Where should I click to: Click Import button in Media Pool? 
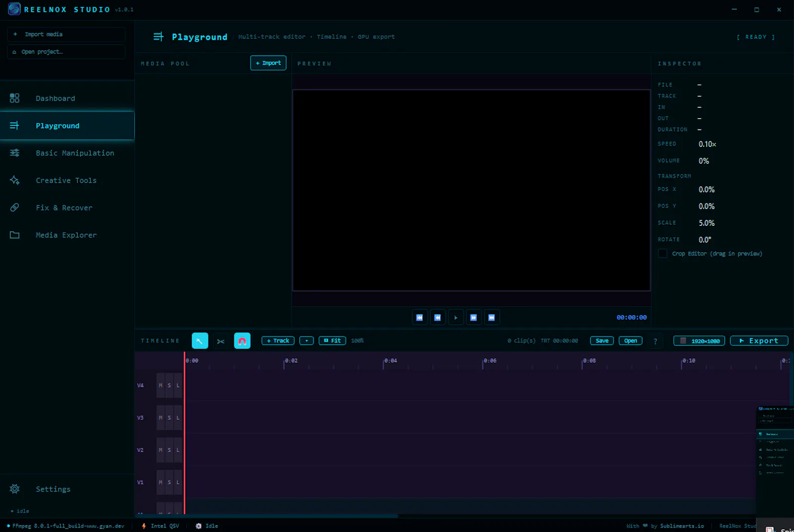point(268,63)
